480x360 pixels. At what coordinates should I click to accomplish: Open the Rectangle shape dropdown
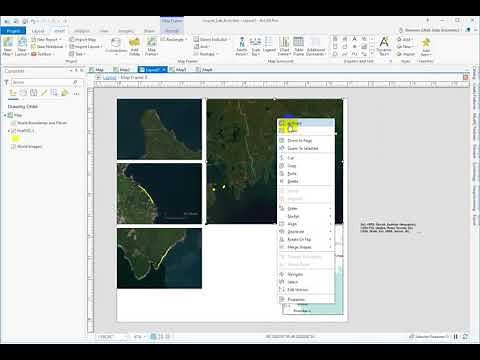point(174,39)
